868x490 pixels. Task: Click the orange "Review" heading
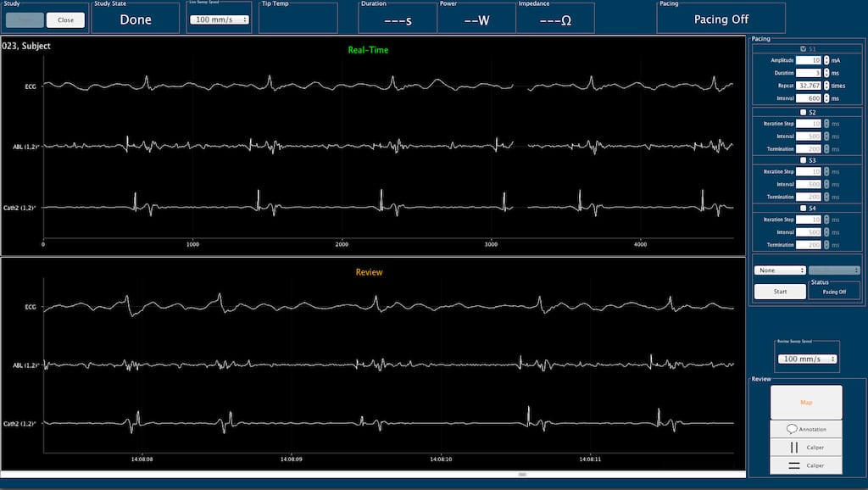[370, 272]
